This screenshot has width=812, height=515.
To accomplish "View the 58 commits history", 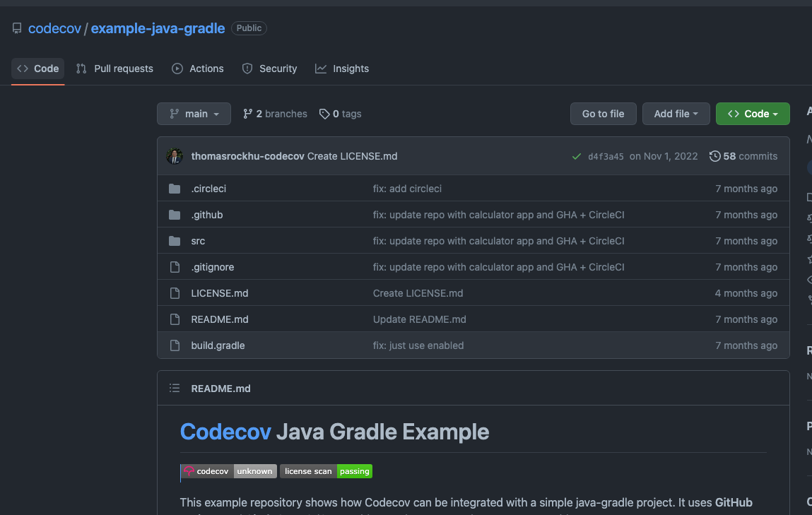I will pos(743,156).
